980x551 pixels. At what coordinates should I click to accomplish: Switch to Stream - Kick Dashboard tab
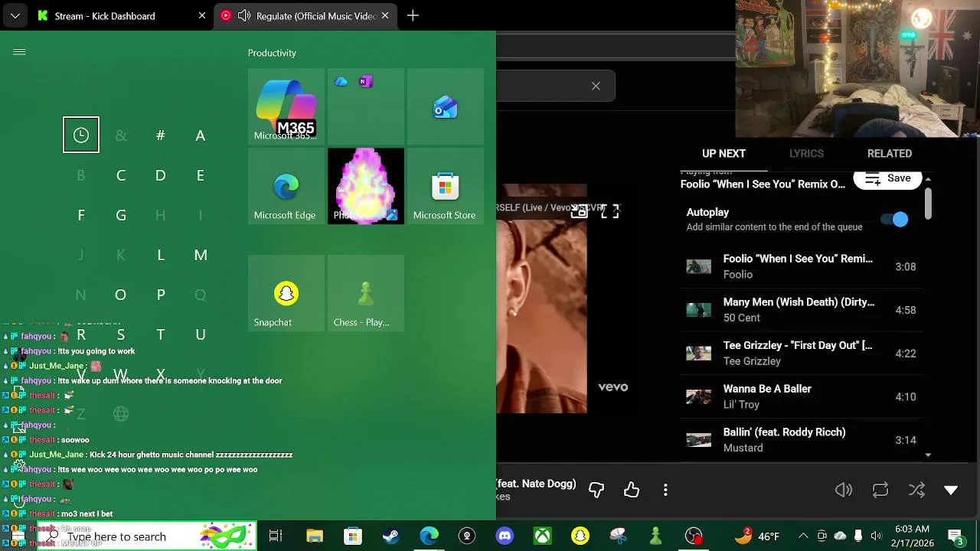tap(122, 15)
